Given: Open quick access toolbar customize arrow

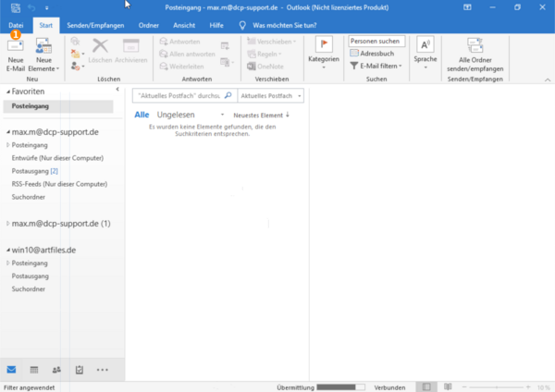Looking at the screenshot, I should click(47, 7).
